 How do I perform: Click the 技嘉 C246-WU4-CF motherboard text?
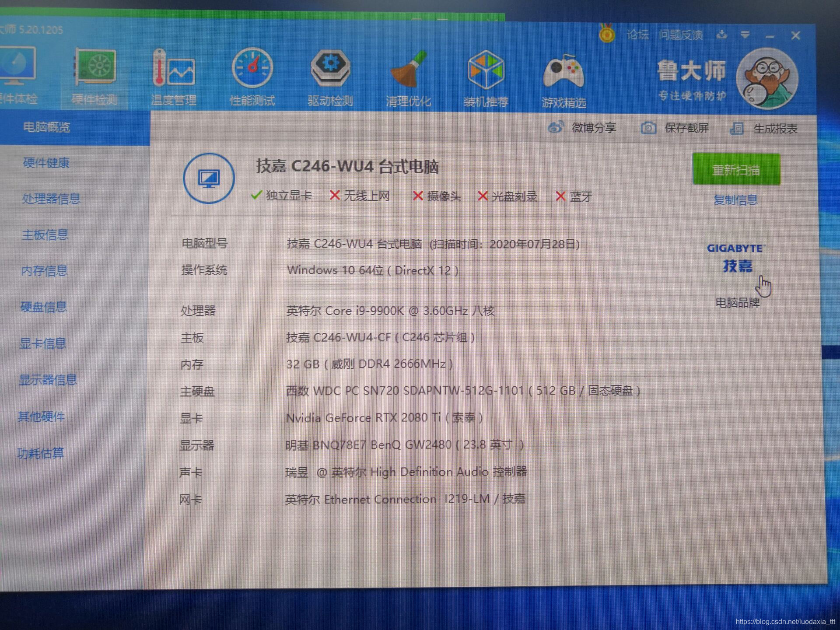[381, 337]
